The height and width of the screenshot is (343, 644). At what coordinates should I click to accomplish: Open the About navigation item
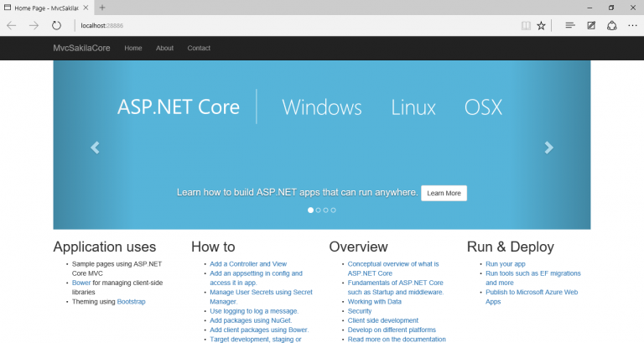[164, 48]
